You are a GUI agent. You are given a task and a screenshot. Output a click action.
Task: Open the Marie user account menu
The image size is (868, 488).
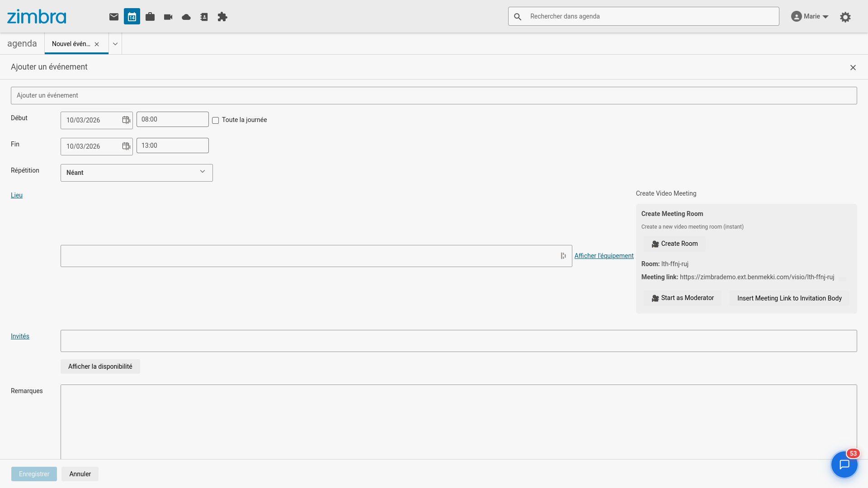click(x=810, y=17)
